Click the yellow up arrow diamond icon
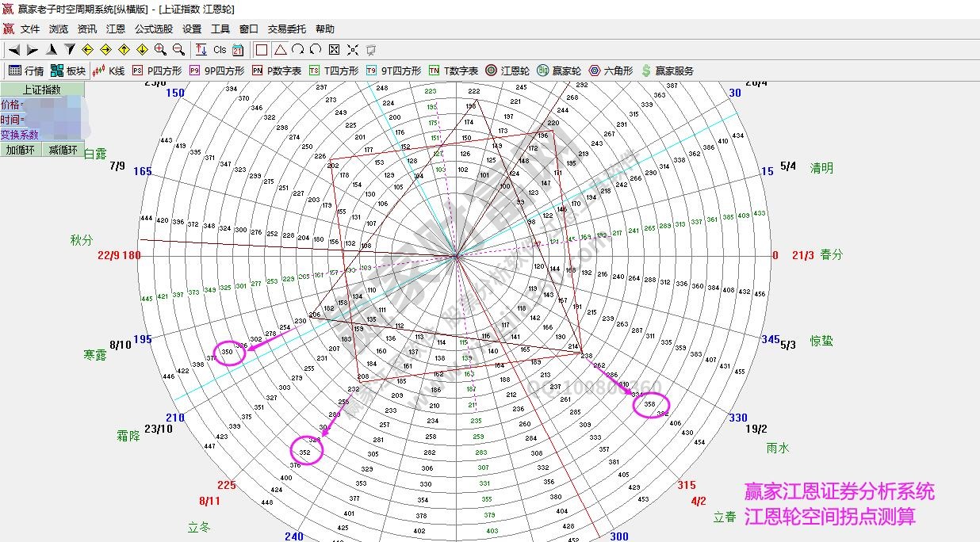980x542 pixels. click(124, 49)
